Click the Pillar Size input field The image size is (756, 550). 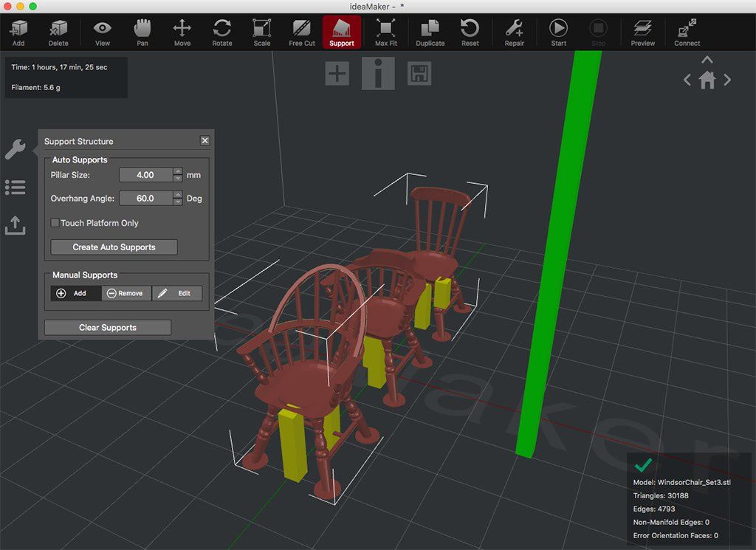pos(145,175)
